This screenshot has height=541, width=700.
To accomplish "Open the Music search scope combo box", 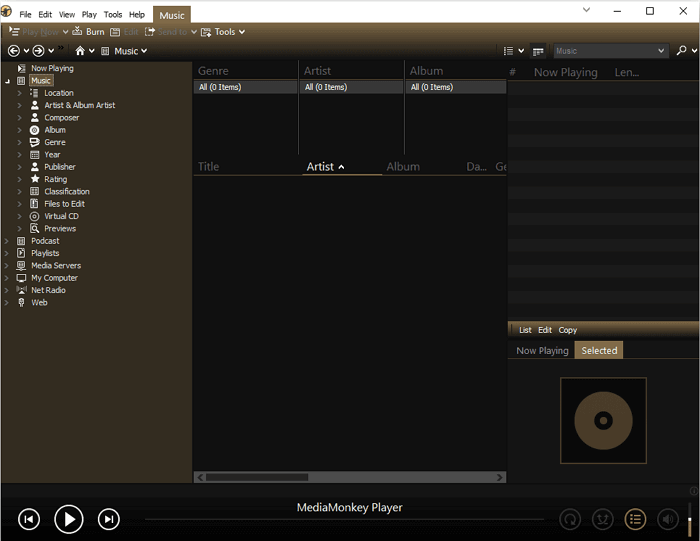I will tap(610, 51).
